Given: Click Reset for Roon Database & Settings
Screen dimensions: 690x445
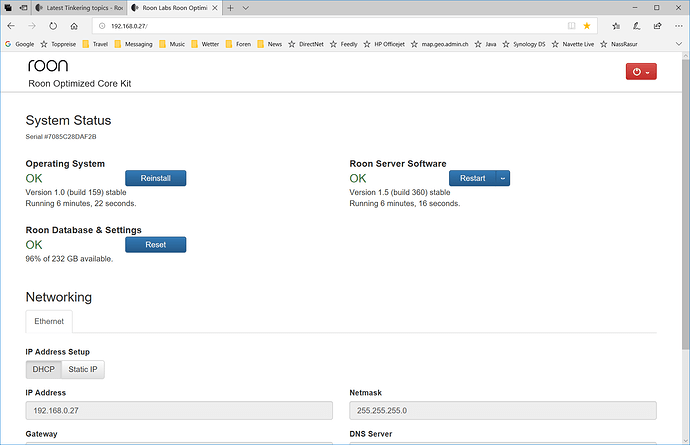Looking at the screenshot, I should 156,245.
